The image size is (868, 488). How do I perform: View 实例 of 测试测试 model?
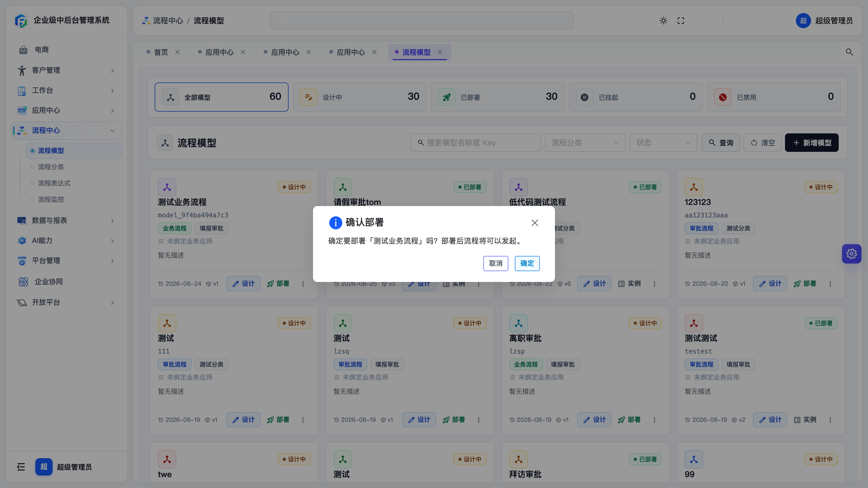(805, 420)
